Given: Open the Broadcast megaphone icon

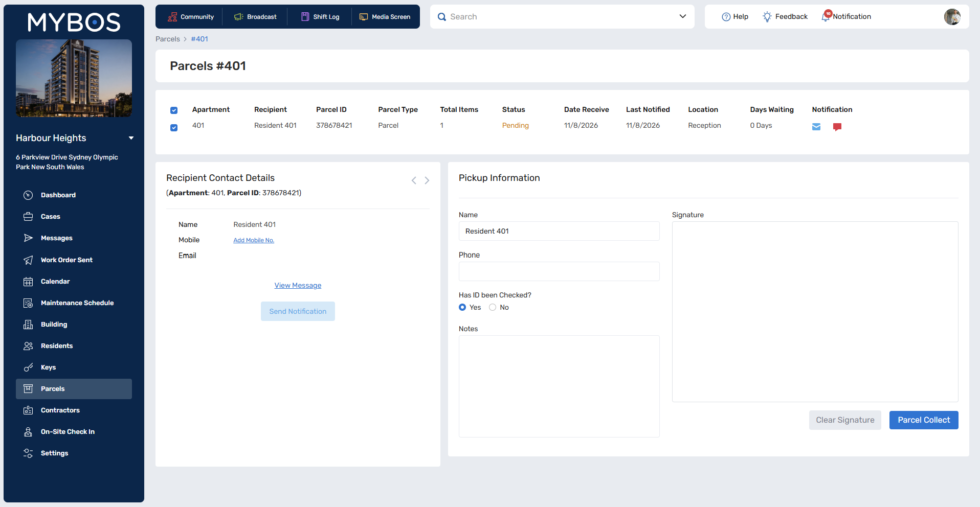Looking at the screenshot, I should click(x=238, y=17).
